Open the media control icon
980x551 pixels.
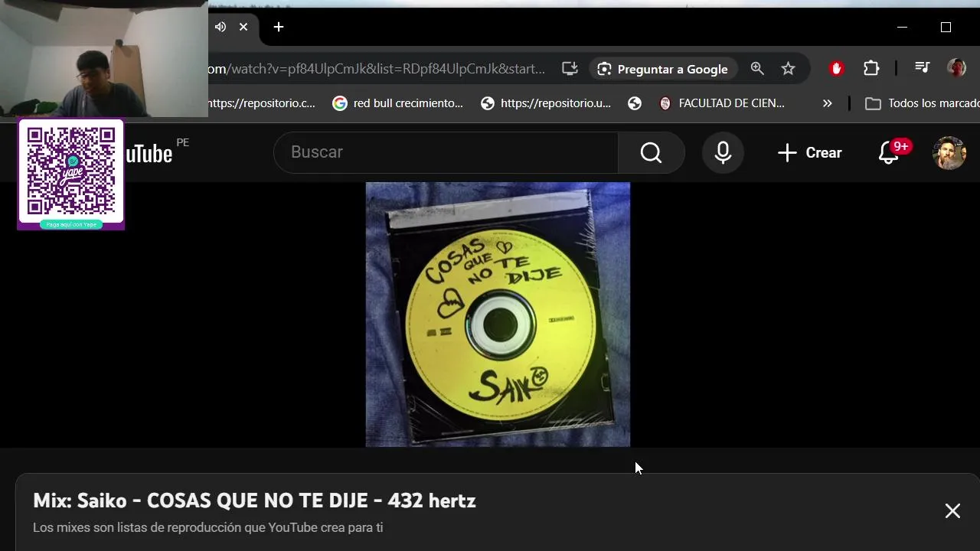[x=923, y=68]
